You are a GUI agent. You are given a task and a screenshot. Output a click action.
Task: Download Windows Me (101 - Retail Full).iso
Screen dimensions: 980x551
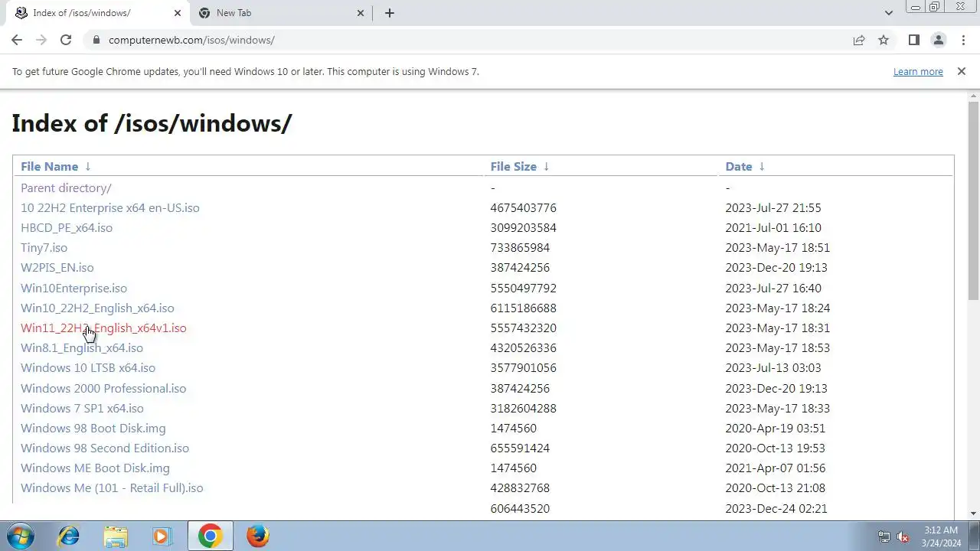tap(112, 487)
